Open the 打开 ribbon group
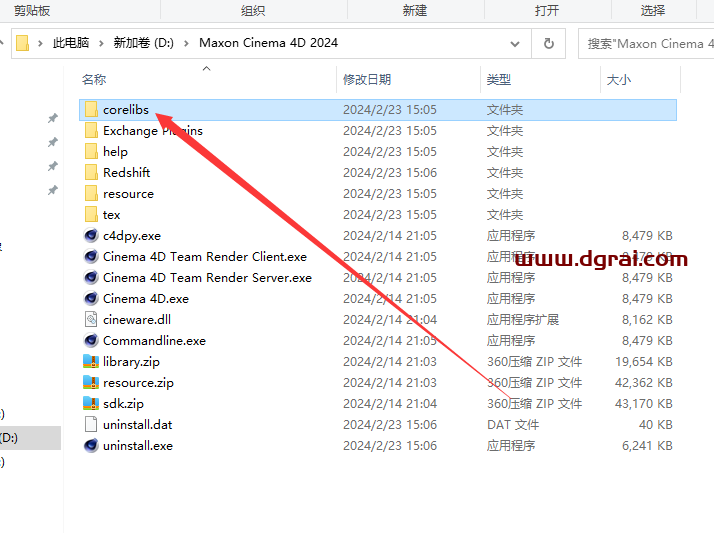Viewport: 714px width, 533px height. click(547, 10)
